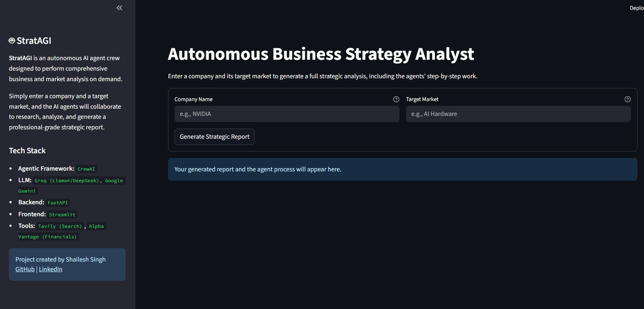Viewport: 644px width, 309px height.
Task: Click the Tech Stack heading
Action: click(x=27, y=151)
